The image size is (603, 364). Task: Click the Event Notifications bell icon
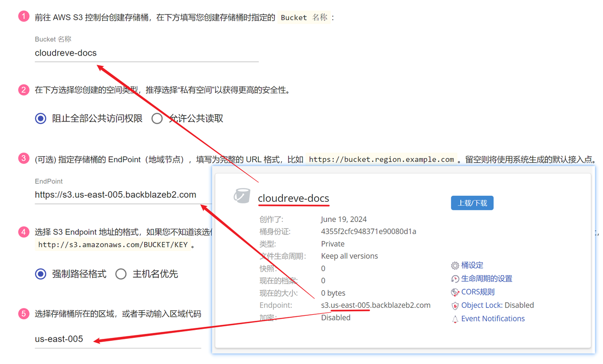455,319
